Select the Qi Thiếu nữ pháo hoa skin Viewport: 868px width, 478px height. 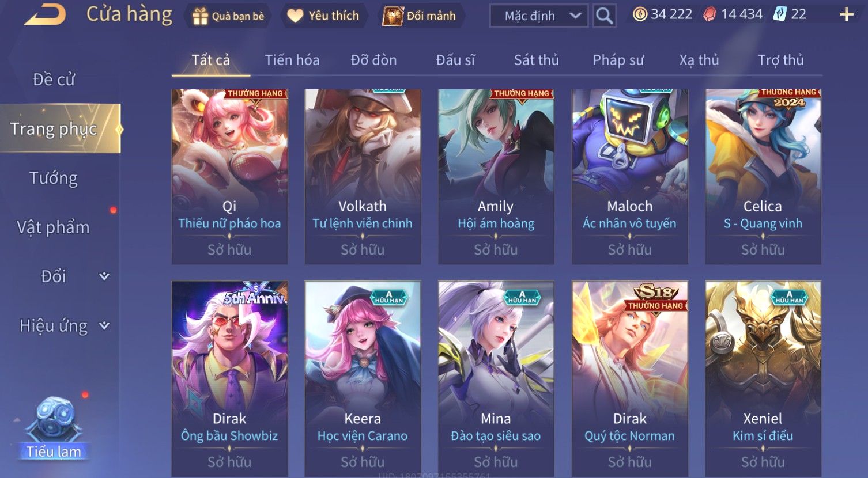click(x=229, y=177)
